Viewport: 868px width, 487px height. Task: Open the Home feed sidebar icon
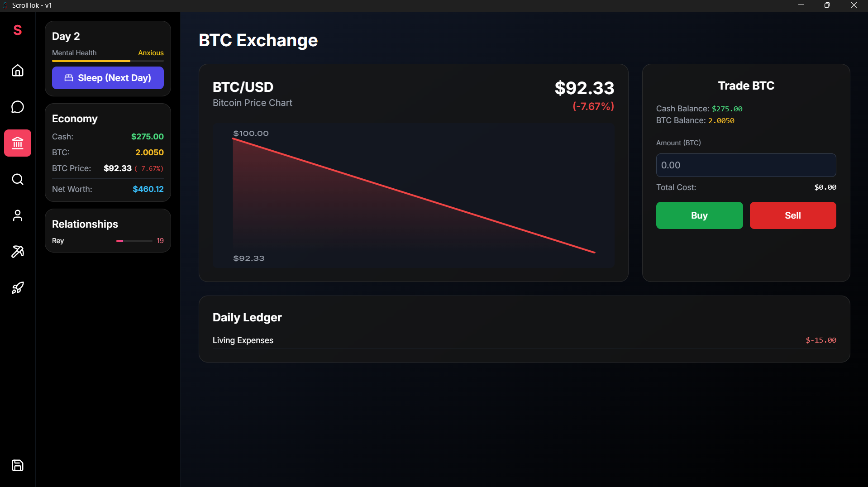tap(18, 71)
